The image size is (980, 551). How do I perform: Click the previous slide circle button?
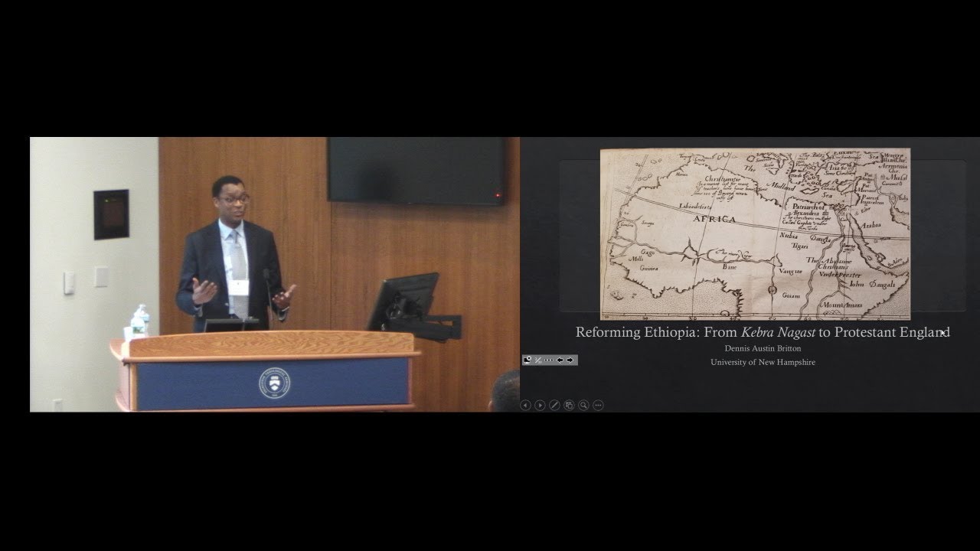pos(526,405)
